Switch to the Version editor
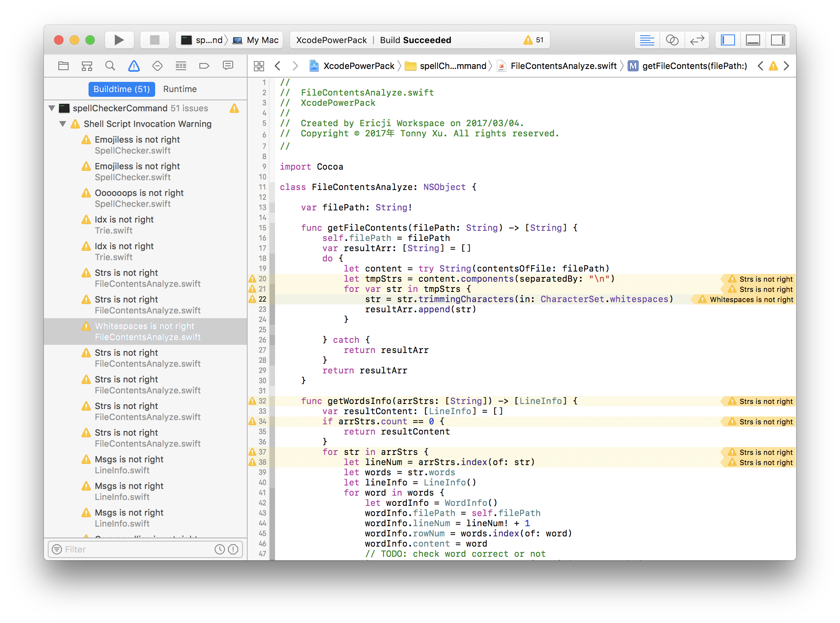The width and height of the screenshot is (840, 623). click(697, 40)
